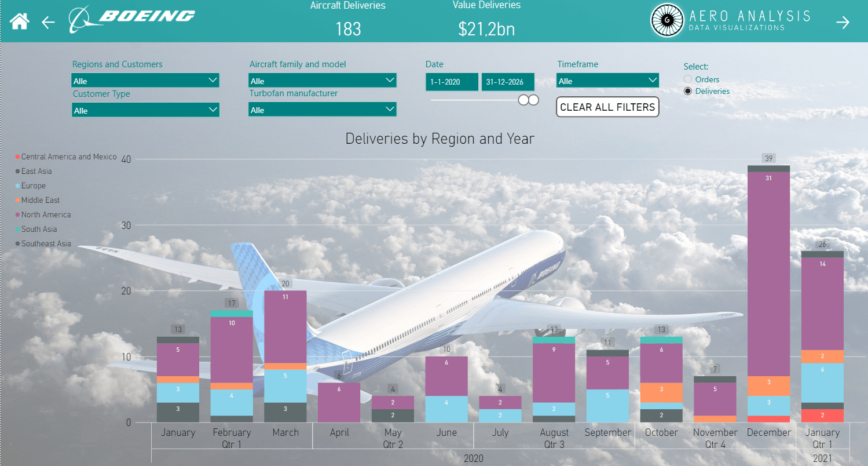Click the Southeast Asia legend dot
The height and width of the screenshot is (466, 868).
[x=18, y=243]
